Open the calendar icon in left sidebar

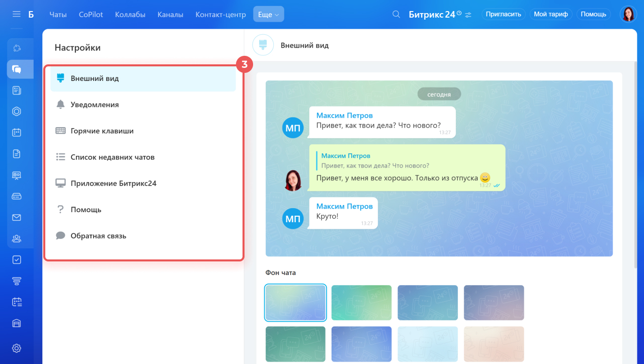pyautogui.click(x=17, y=133)
